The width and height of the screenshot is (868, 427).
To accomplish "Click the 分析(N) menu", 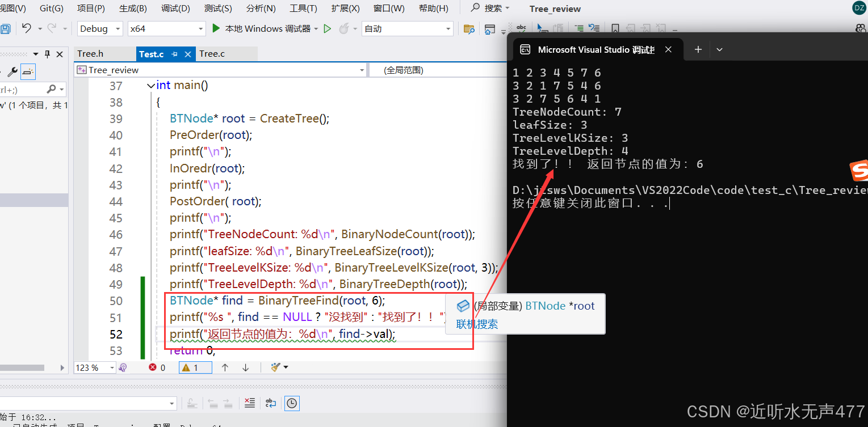I will click(261, 9).
